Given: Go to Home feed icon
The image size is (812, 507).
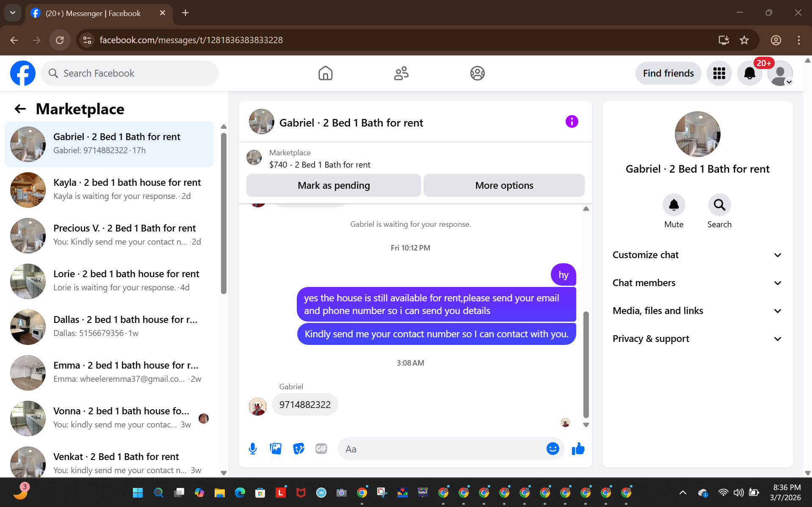Looking at the screenshot, I should [325, 73].
